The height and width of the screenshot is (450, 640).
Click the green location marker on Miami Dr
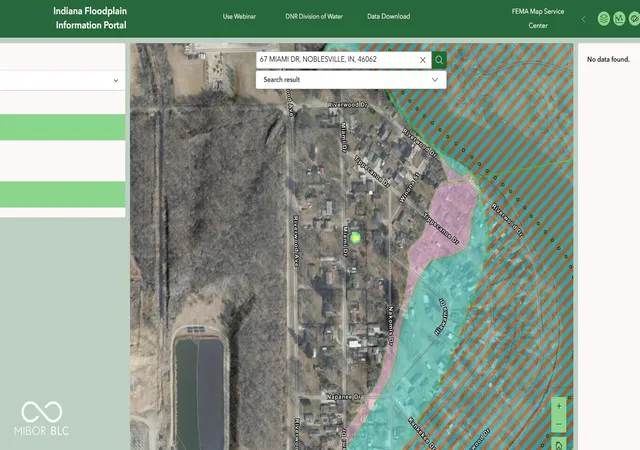(356, 237)
